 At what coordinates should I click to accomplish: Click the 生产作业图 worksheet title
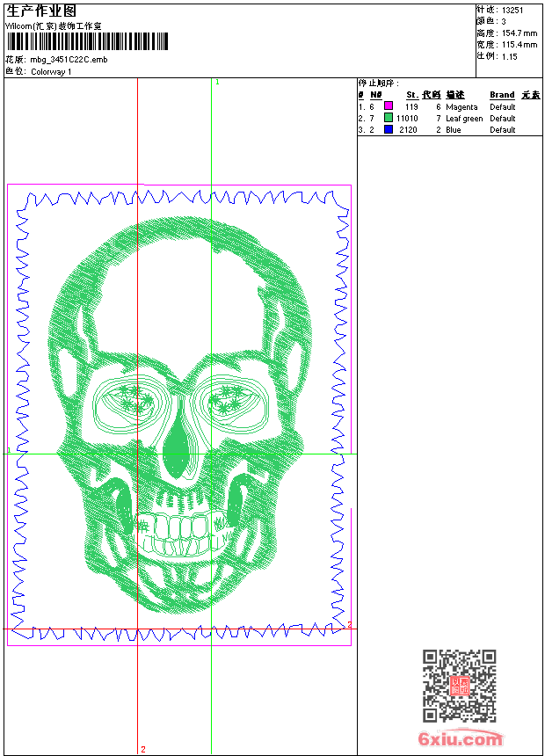click(x=41, y=11)
